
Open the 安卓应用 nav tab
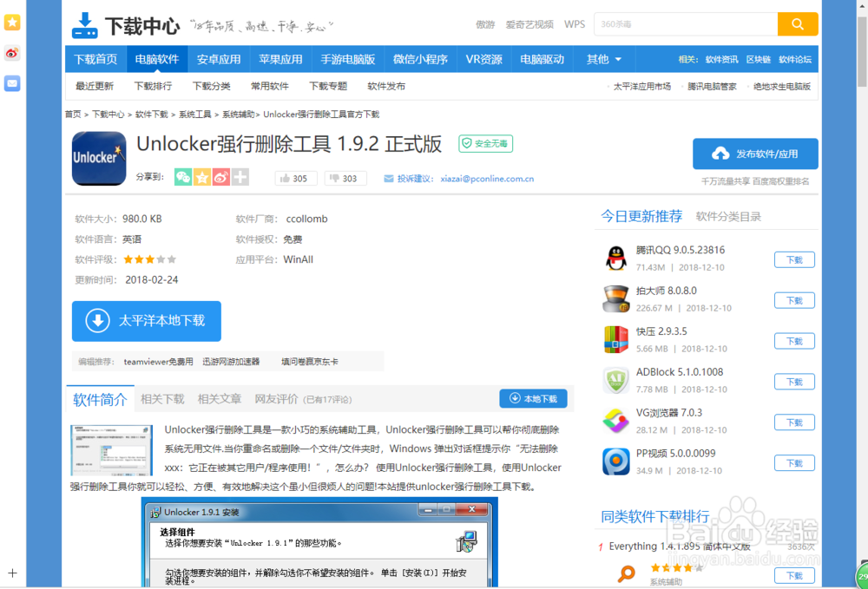coord(219,59)
